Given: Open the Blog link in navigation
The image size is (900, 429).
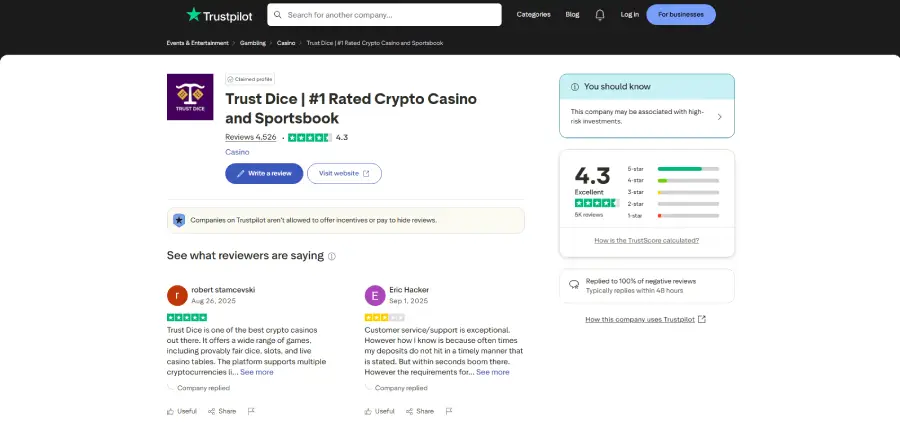Looking at the screenshot, I should pyautogui.click(x=572, y=15).
